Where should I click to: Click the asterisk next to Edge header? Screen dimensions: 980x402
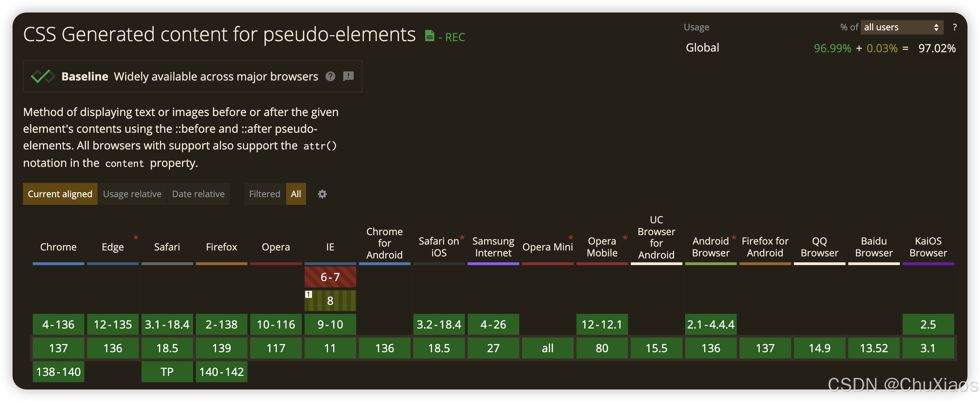click(136, 238)
